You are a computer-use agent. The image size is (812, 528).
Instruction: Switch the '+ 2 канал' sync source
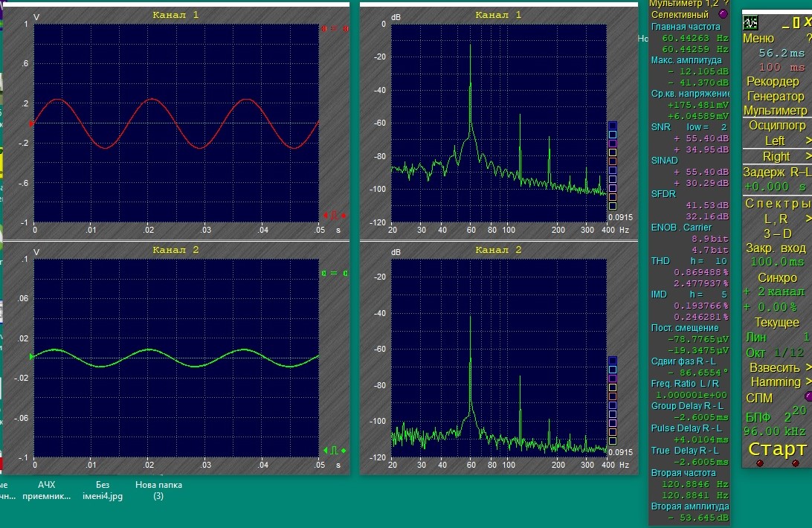click(775, 292)
